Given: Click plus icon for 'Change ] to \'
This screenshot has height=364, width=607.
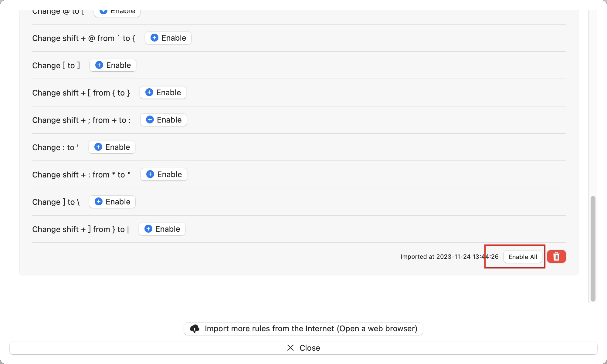Looking at the screenshot, I should coord(99,202).
